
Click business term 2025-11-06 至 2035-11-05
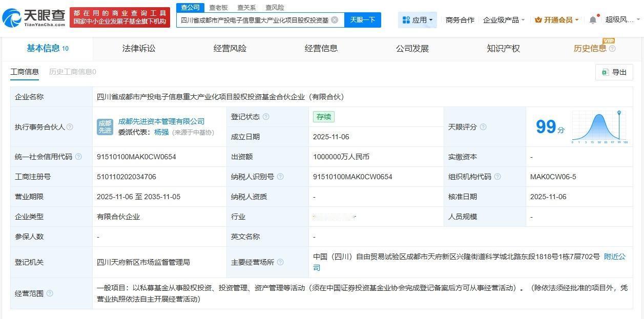click(x=139, y=197)
